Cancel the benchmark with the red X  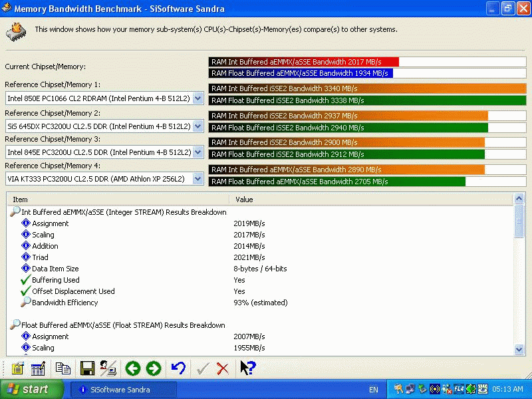pyautogui.click(x=224, y=368)
